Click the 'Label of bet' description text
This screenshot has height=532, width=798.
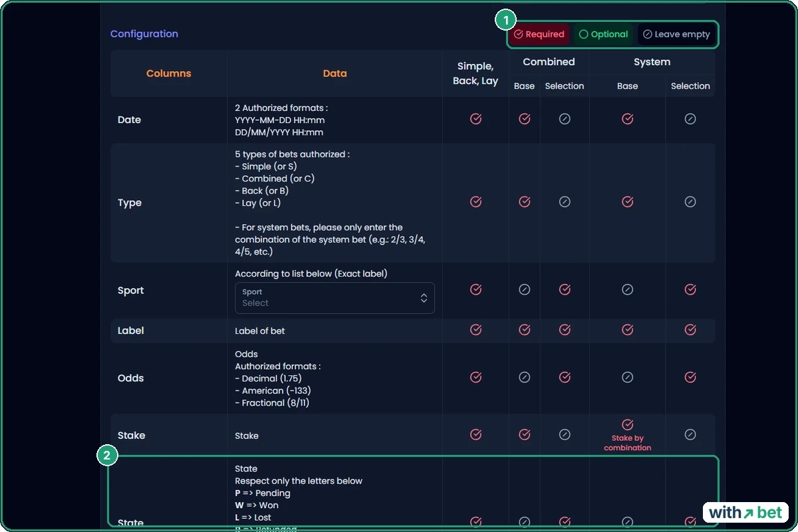pyautogui.click(x=260, y=331)
